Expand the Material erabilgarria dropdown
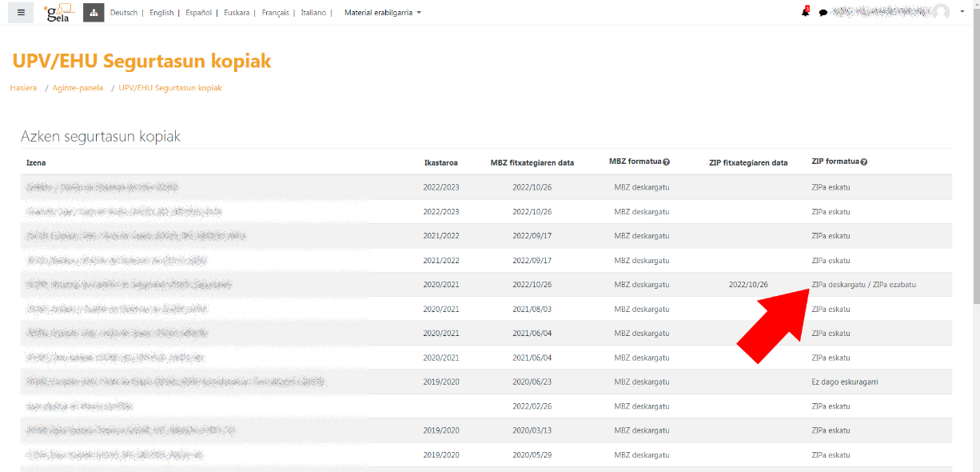Image resolution: width=980 pixels, height=472 pixels. coord(382,13)
